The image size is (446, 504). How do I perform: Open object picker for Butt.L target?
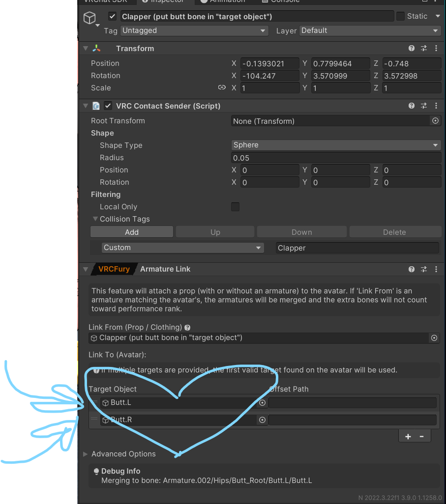click(262, 403)
